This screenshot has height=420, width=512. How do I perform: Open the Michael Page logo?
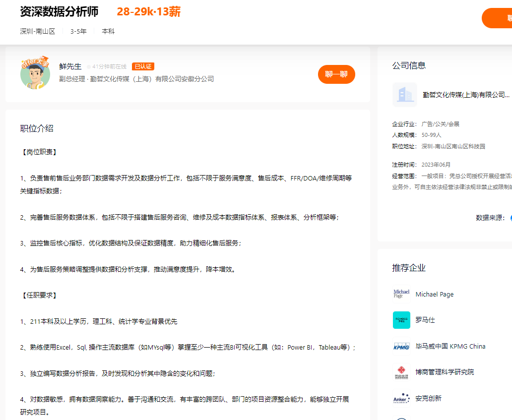tap(401, 294)
